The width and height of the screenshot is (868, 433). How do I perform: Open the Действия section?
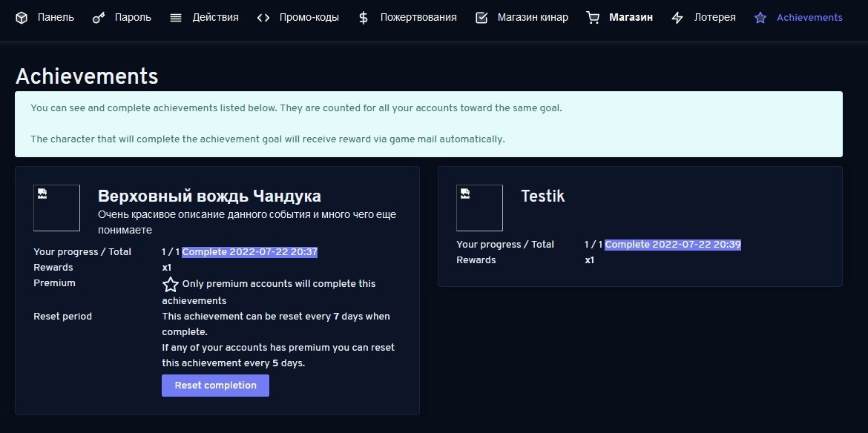point(215,17)
